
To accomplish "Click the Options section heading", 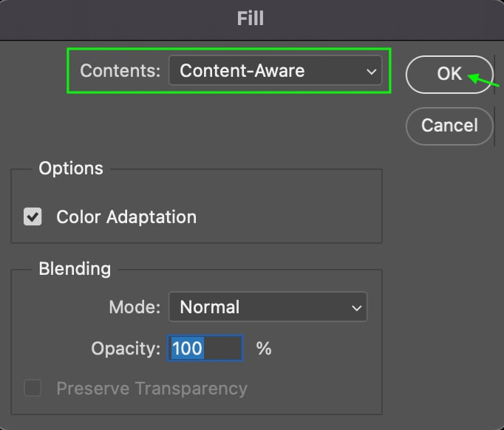I will (71, 168).
